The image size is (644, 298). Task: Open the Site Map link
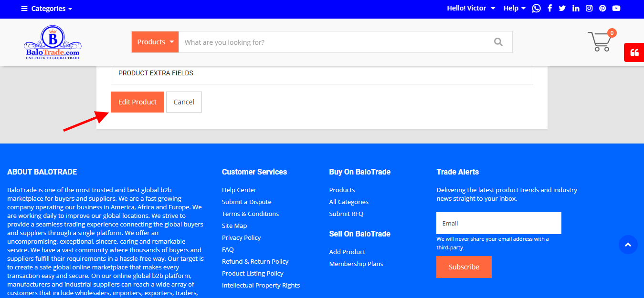pos(234,226)
